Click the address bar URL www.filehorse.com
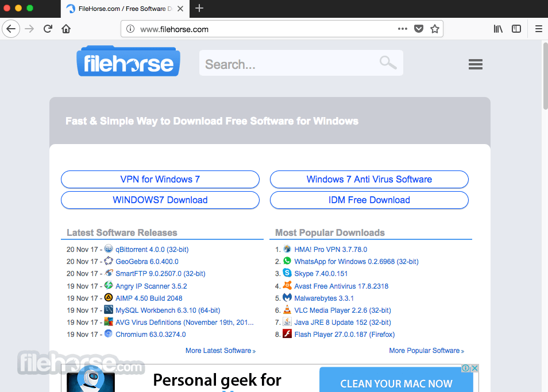 click(x=175, y=29)
